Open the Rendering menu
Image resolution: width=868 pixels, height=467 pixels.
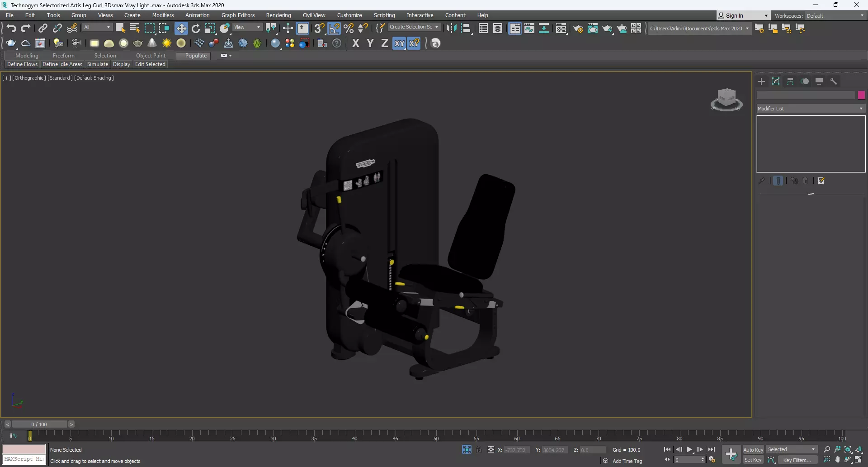pyautogui.click(x=278, y=15)
